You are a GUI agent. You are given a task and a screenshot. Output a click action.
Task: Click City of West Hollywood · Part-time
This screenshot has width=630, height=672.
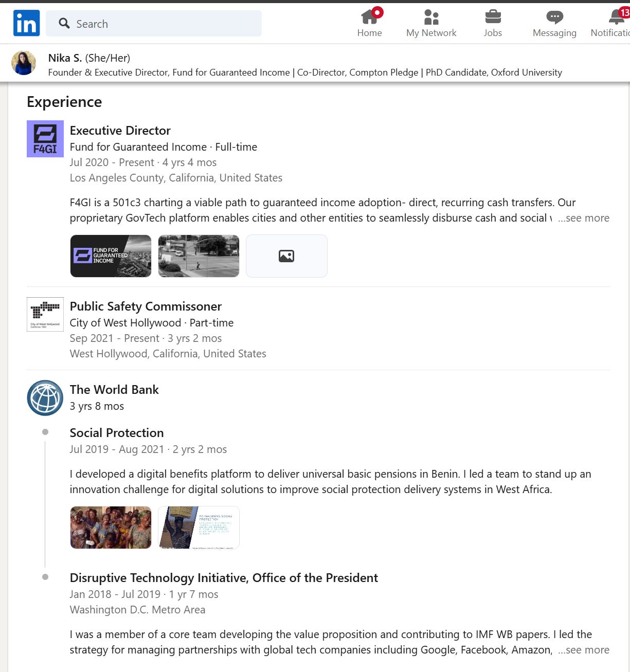152,323
